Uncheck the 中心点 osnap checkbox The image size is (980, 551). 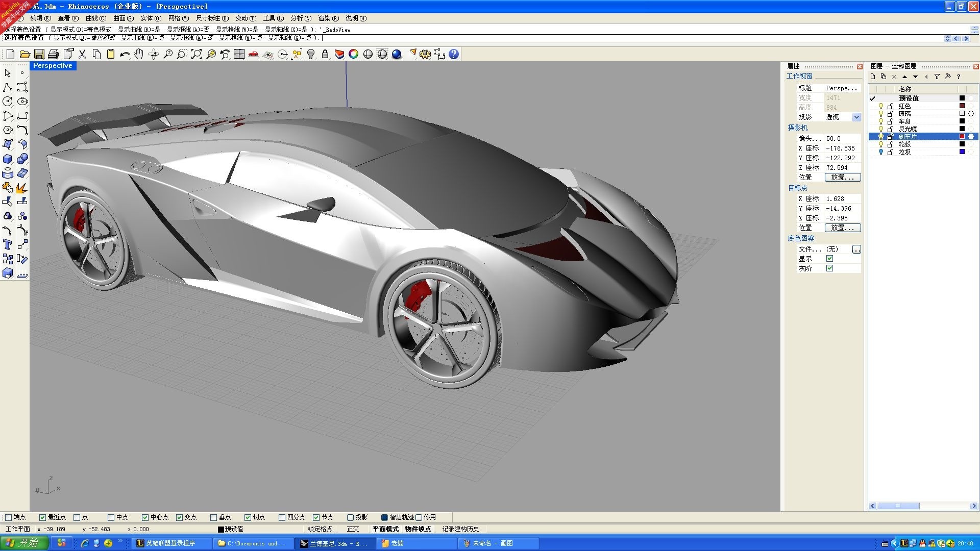[x=145, y=517]
